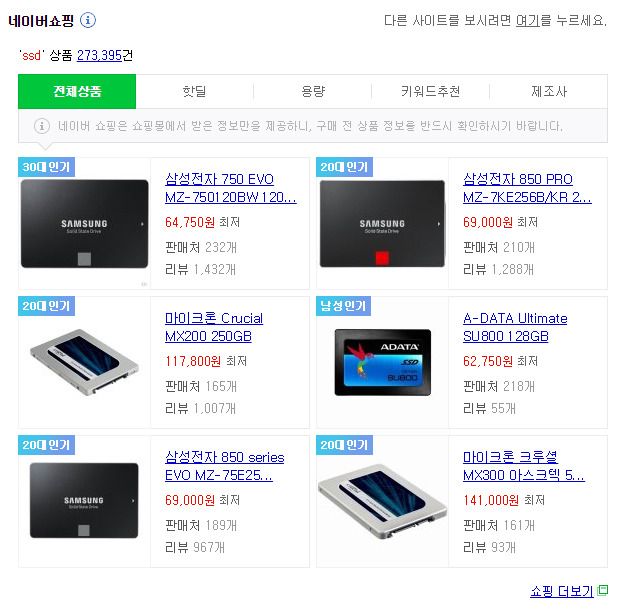Click the Crucial MX200 SSD product image
This screenshot has width=620, height=610.
click(x=84, y=362)
